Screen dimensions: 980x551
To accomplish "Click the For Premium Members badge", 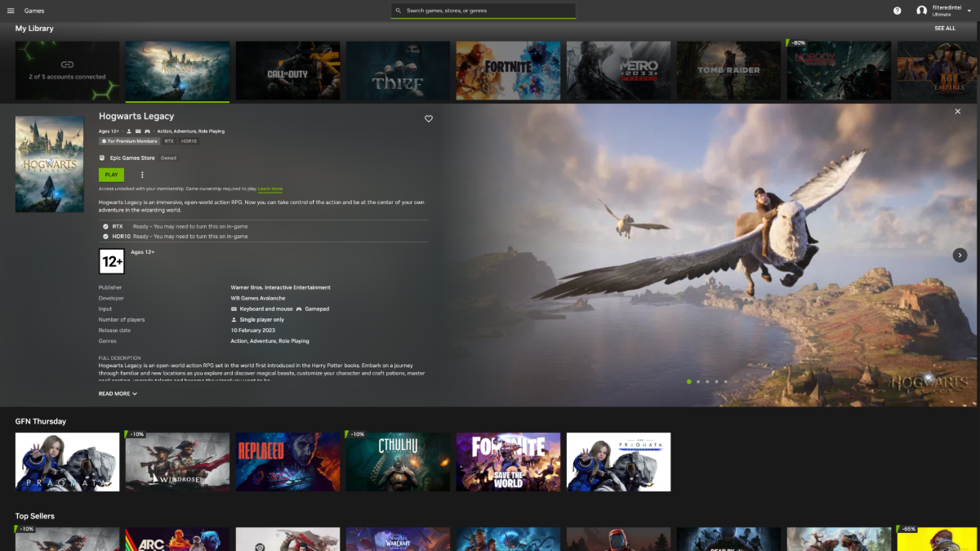I will (129, 141).
